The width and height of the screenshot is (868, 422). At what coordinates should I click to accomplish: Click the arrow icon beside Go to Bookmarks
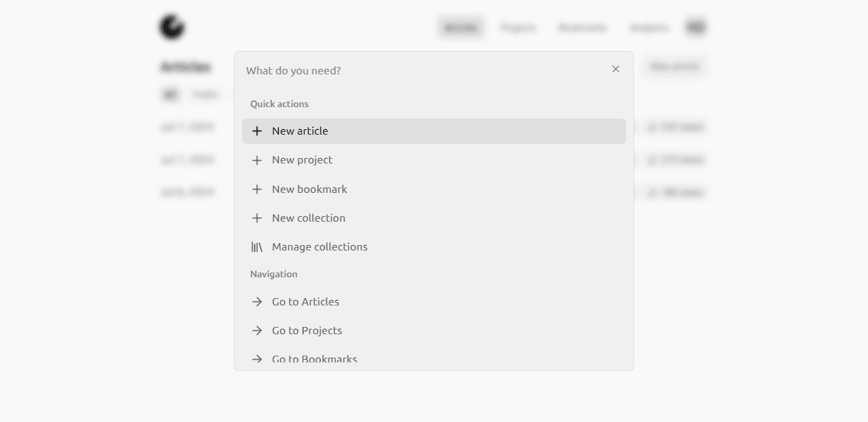pyautogui.click(x=257, y=360)
